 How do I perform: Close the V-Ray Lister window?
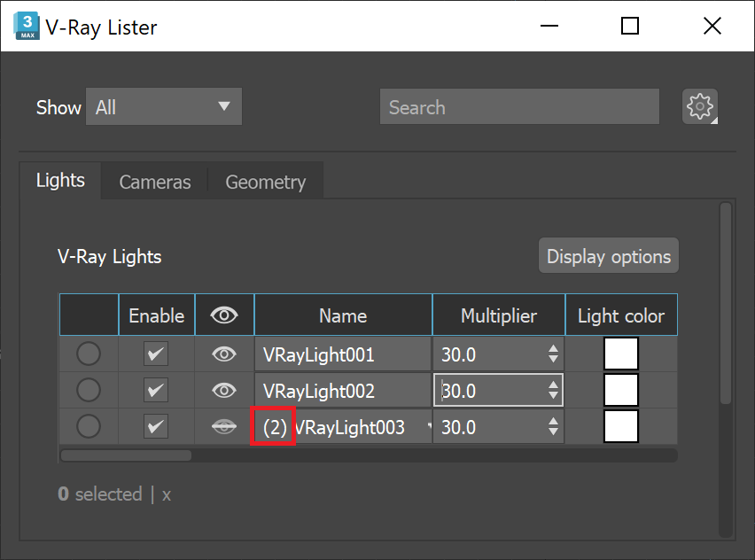coord(712,26)
